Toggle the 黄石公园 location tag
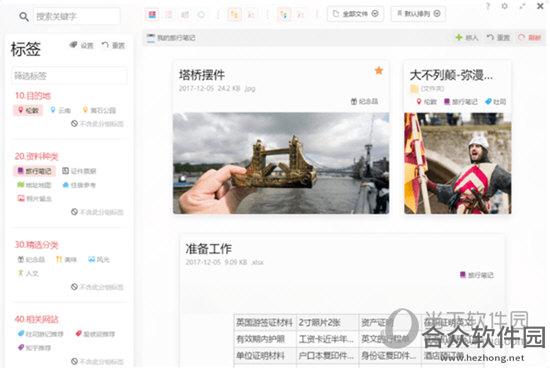Image resolution: width=550 pixels, height=368 pixels. (x=99, y=110)
